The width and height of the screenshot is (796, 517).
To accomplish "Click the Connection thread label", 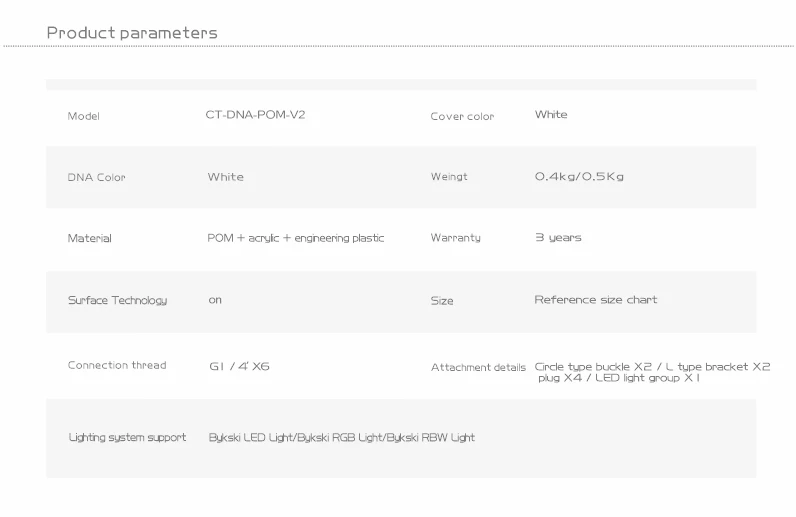I will (x=117, y=365).
